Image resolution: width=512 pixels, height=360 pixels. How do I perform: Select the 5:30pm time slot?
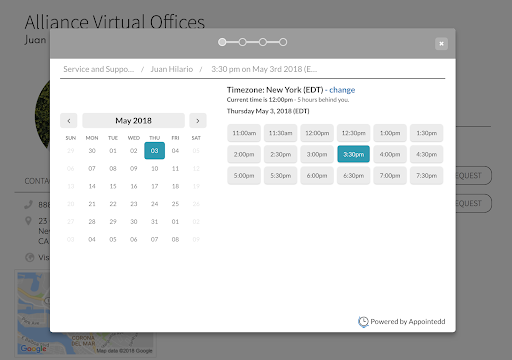point(280,176)
